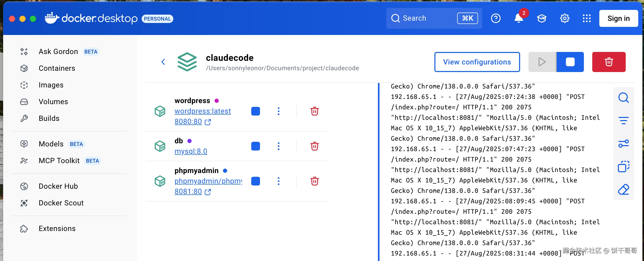Stop the phpmyadmin container
The width and height of the screenshot is (644, 261).
(255, 181)
